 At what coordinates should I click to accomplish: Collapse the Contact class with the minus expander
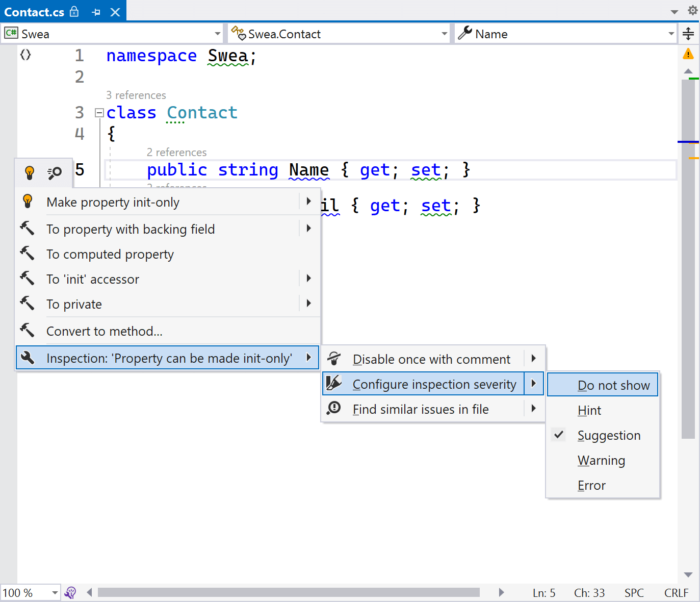click(99, 113)
